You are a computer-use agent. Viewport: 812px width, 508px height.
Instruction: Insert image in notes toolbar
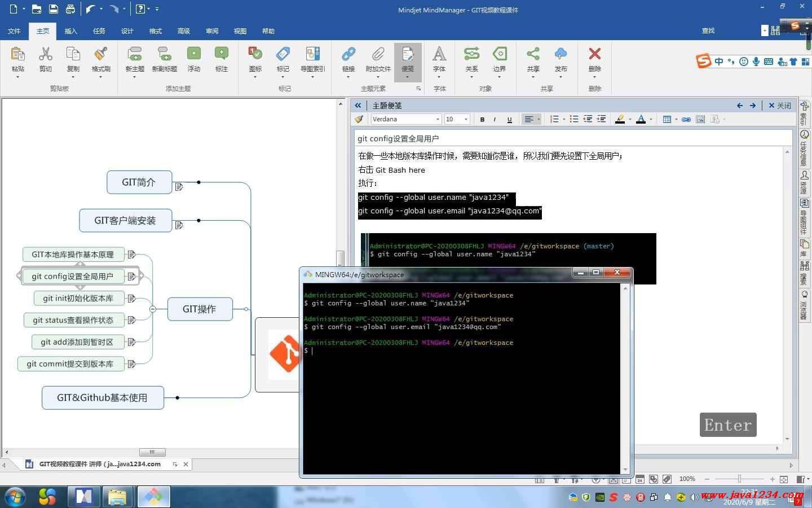click(700, 119)
